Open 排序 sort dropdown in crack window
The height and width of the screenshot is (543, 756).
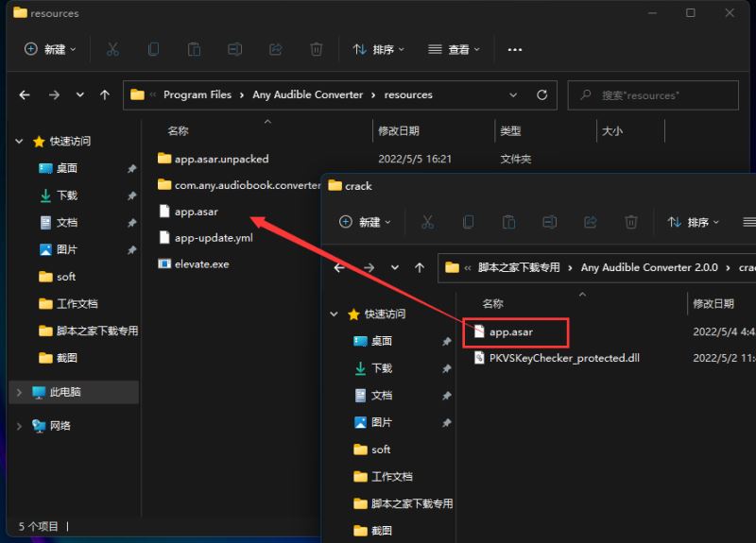coord(694,222)
